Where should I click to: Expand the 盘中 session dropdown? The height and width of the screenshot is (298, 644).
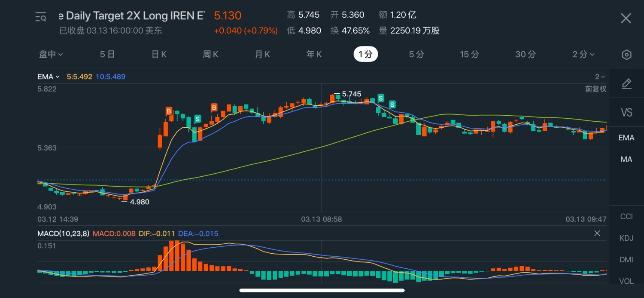click(x=51, y=55)
